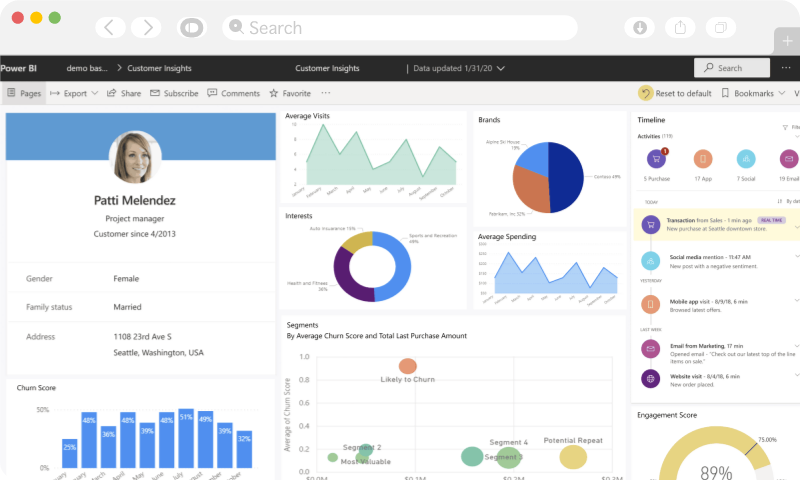Click the browser forward arrow

[146, 28]
